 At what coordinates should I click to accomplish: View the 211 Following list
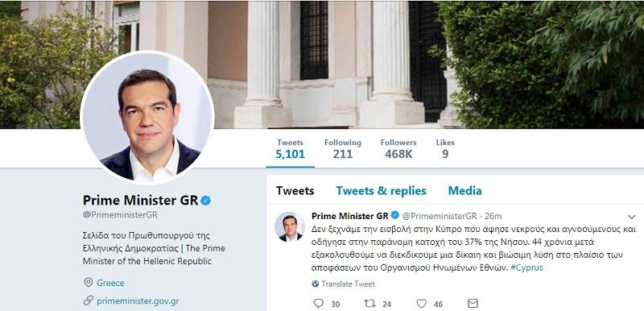(x=343, y=149)
